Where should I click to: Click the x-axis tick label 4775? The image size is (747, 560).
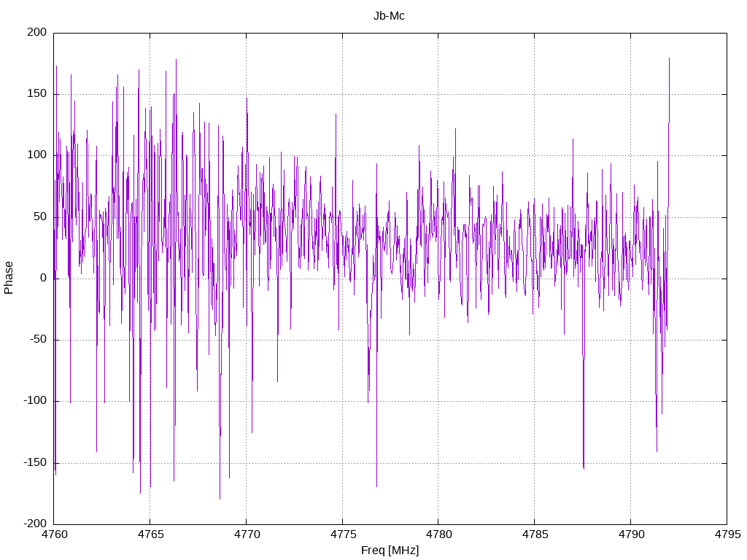343,534
